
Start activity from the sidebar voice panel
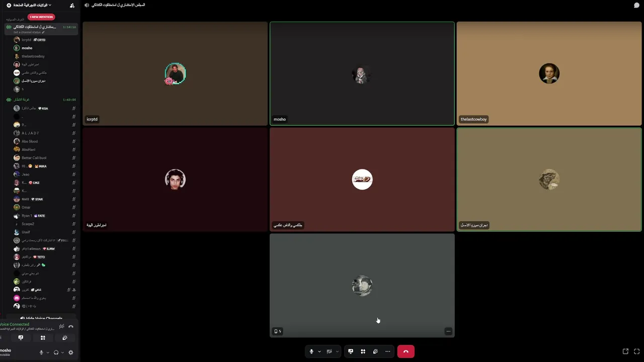pyautogui.click(x=43, y=338)
